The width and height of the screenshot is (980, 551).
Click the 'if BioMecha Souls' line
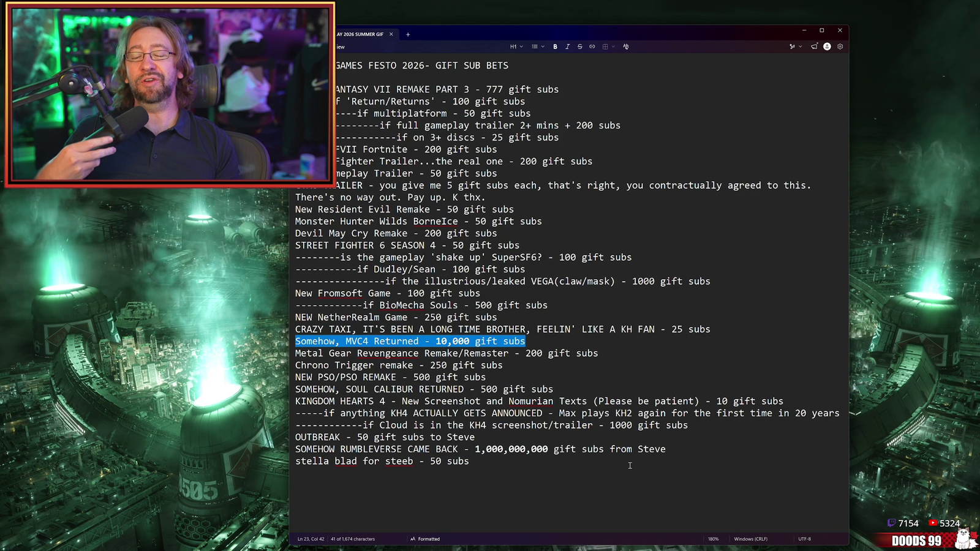tap(421, 305)
